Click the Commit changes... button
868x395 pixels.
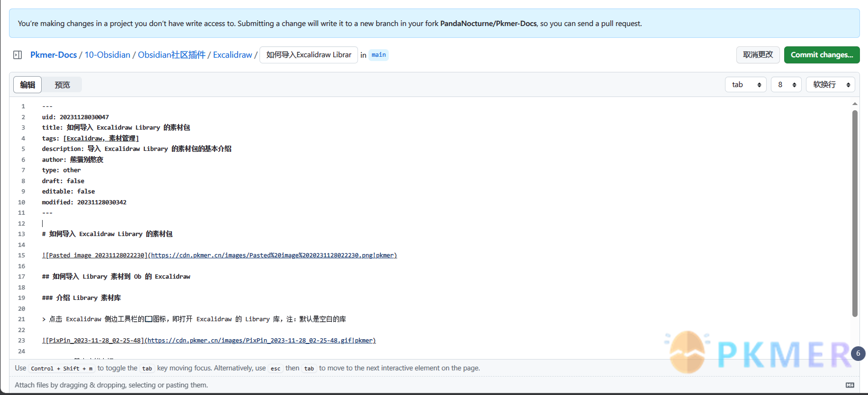click(x=822, y=55)
